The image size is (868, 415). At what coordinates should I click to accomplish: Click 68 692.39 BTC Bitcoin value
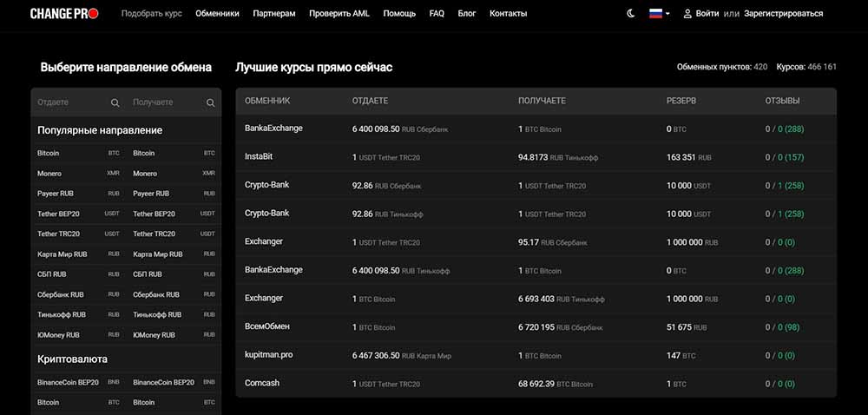click(x=556, y=384)
